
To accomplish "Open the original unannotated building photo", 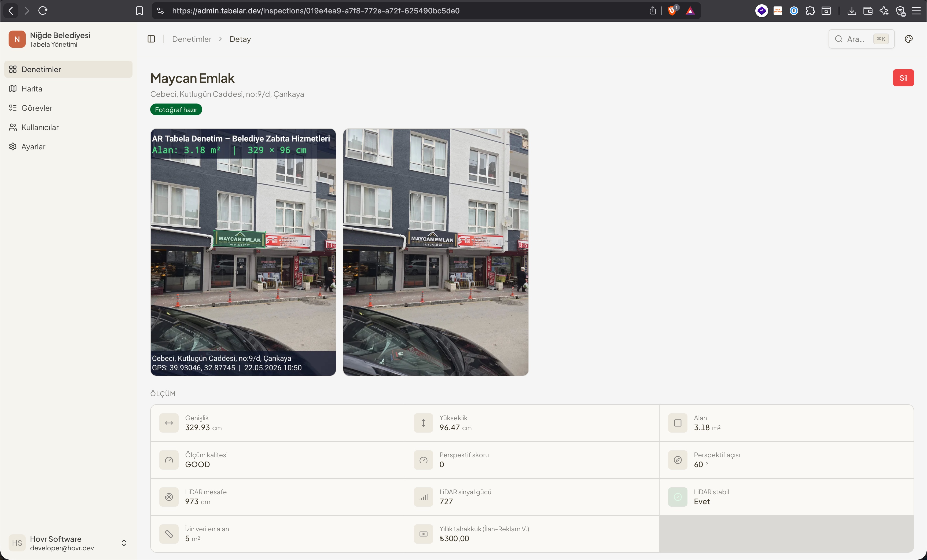I will pyautogui.click(x=436, y=252).
